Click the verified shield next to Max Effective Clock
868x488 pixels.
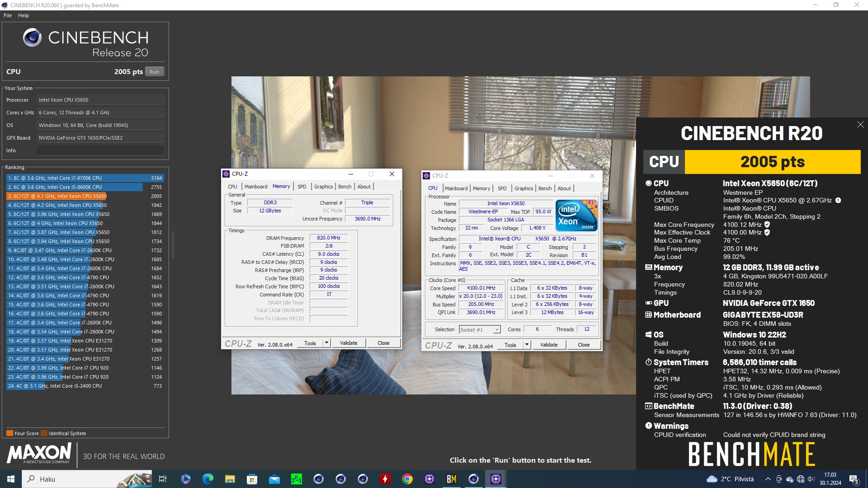point(767,233)
